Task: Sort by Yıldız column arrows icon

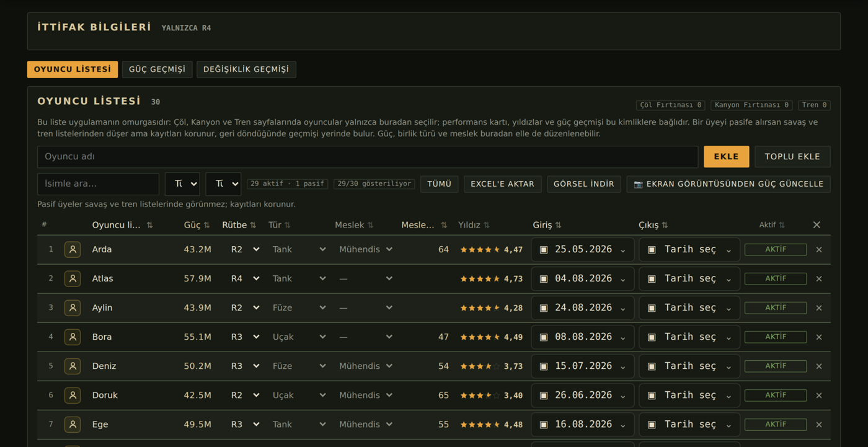Action: pyautogui.click(x=487, y=225)
